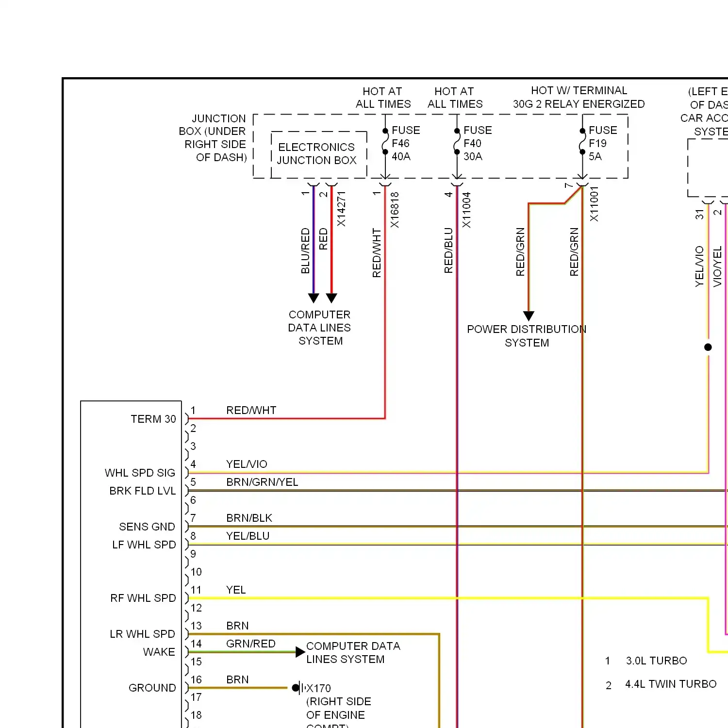Image resolution: width=728 pixels, height=728 pixels.
Task: Click the vertical BLU/RED wire label
Action: 305,250
